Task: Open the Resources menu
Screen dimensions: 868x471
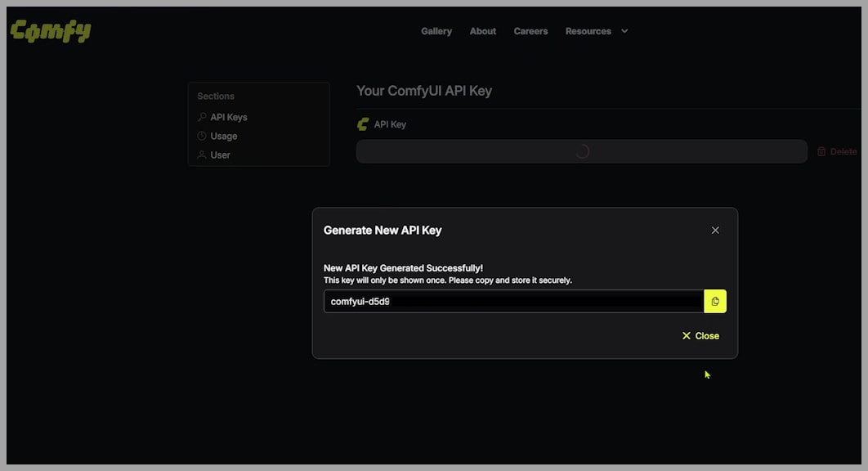Action: (x=588, y=31)
